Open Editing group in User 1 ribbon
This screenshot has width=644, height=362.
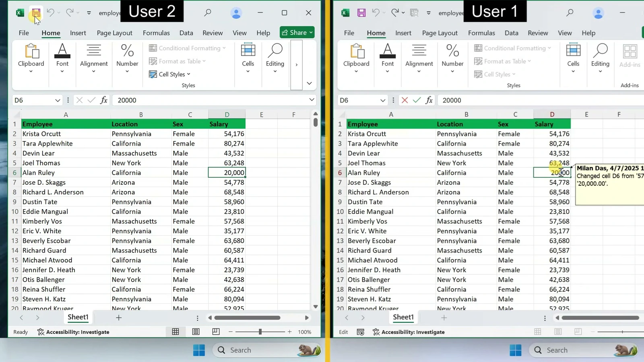click(x=600, y=59)
